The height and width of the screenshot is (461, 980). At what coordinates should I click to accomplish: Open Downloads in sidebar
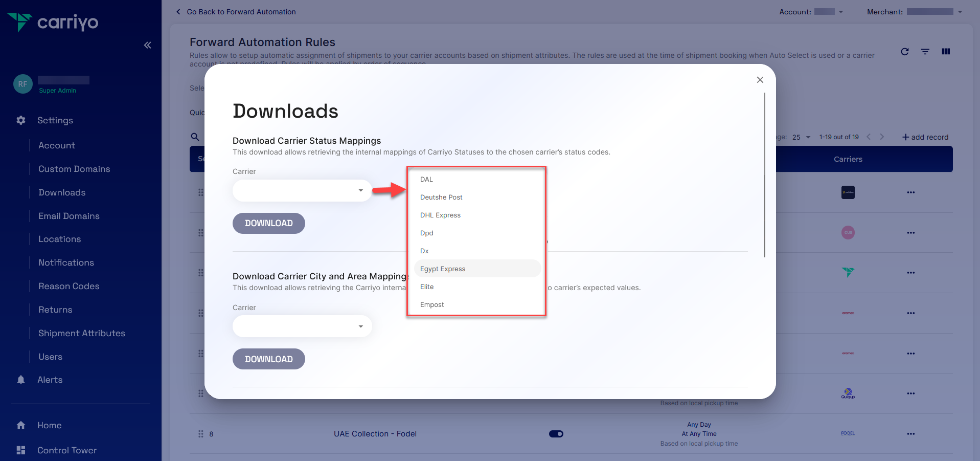[x=62, y=192]
